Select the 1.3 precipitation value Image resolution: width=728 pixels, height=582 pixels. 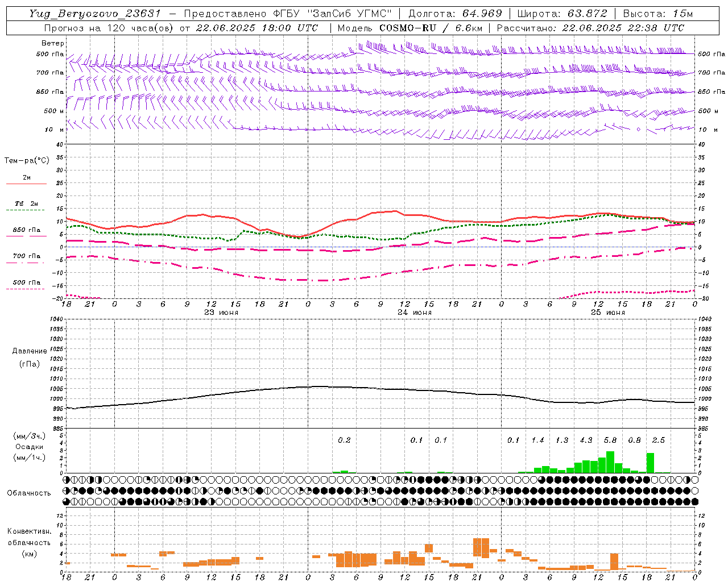click(x=562, y=440)
